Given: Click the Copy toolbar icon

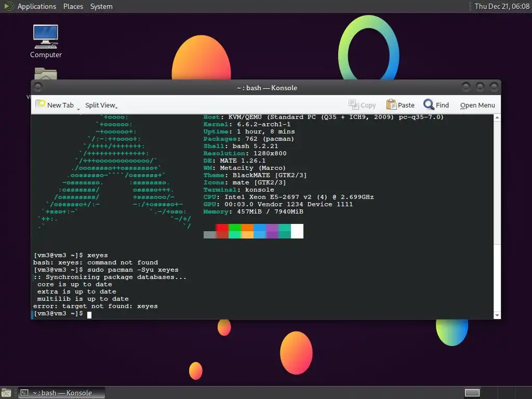Looking at the screenshot, I should [x=353, y=104].
